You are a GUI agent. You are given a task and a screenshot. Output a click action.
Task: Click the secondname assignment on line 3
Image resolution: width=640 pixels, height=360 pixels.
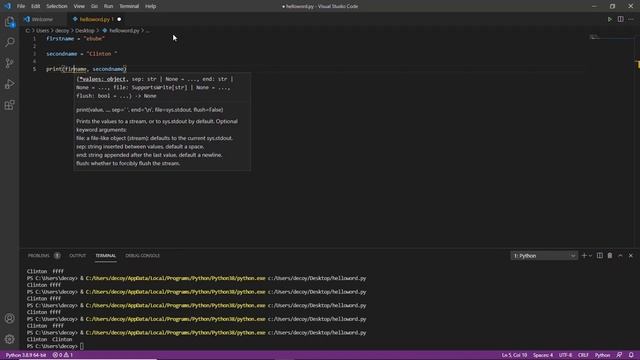pyautogui.click(x=82, y=54)
